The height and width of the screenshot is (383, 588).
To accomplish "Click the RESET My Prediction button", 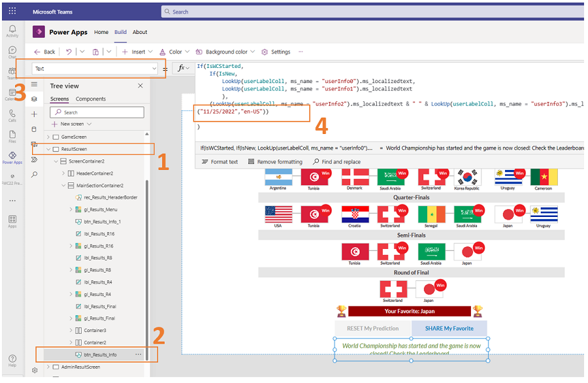I will click(x=373, y=328).
